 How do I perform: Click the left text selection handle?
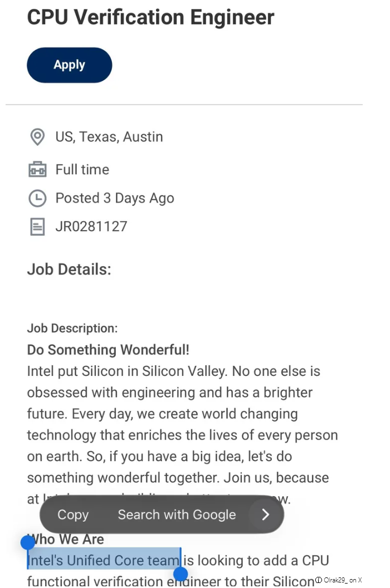coord(28,543)
